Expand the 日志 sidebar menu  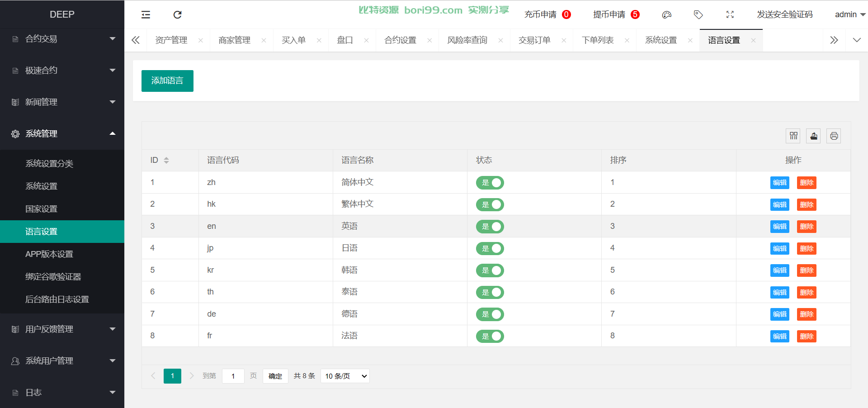[x=62, y=393]
